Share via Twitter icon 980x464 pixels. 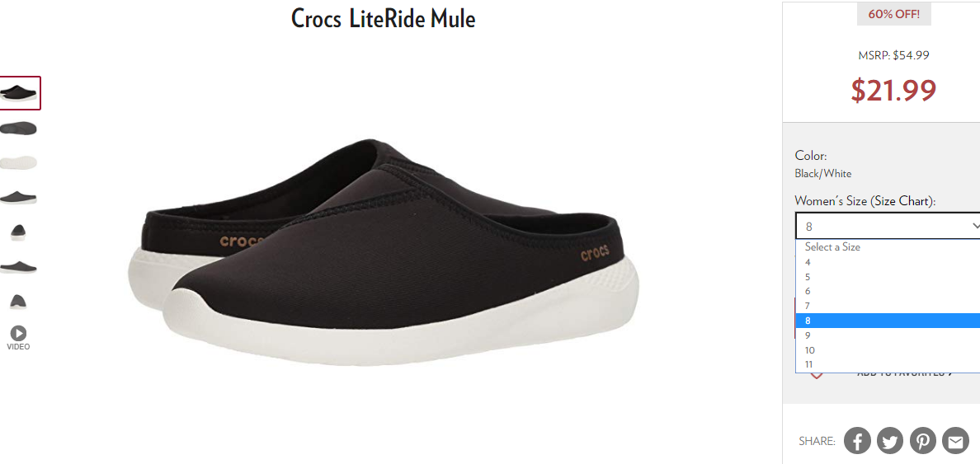(x=890, y=440)
